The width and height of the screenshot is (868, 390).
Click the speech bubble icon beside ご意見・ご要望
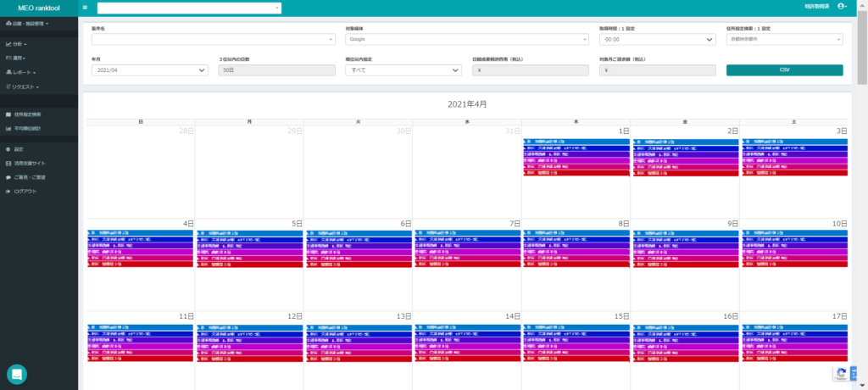pyautogui.click(x=8, y=177)
